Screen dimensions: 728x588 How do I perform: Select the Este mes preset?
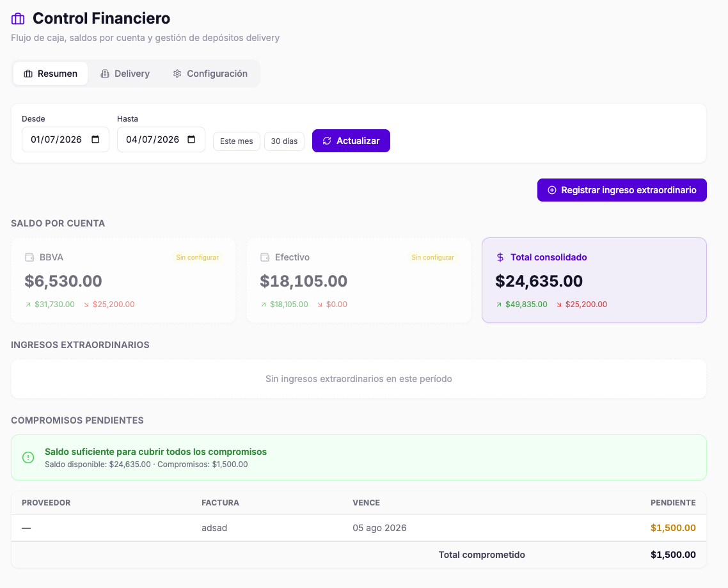coord(236,141)
